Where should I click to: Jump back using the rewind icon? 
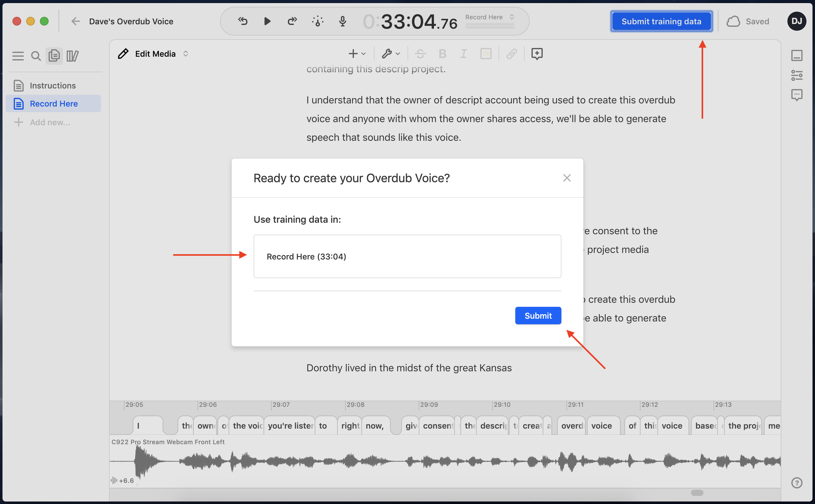pos(243,21)
